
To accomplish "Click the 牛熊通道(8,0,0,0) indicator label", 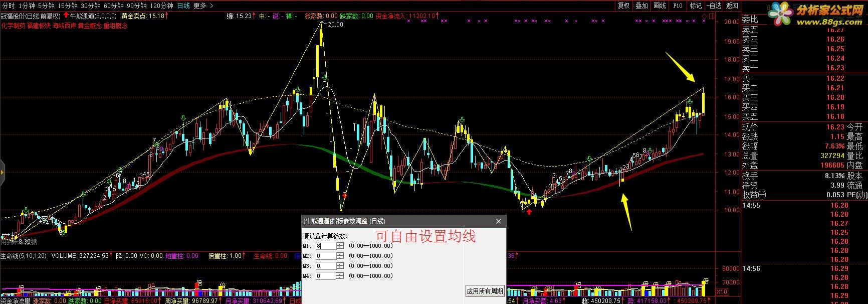I will tap(93, 16).
